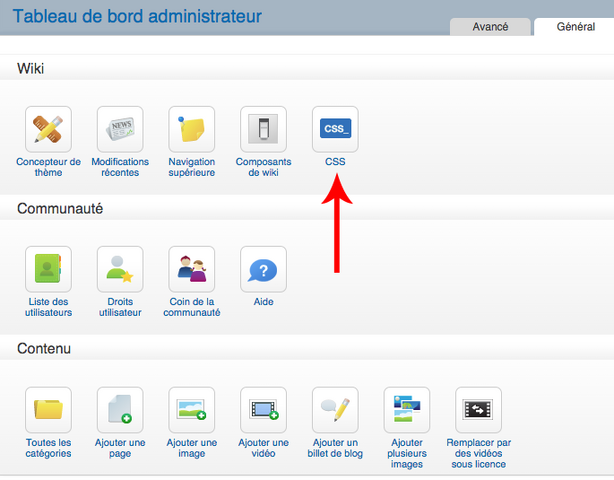Open Liste des utilisateurs address book icon
Image resolution: width=614 pixels, height=480 pixels.
48,269
